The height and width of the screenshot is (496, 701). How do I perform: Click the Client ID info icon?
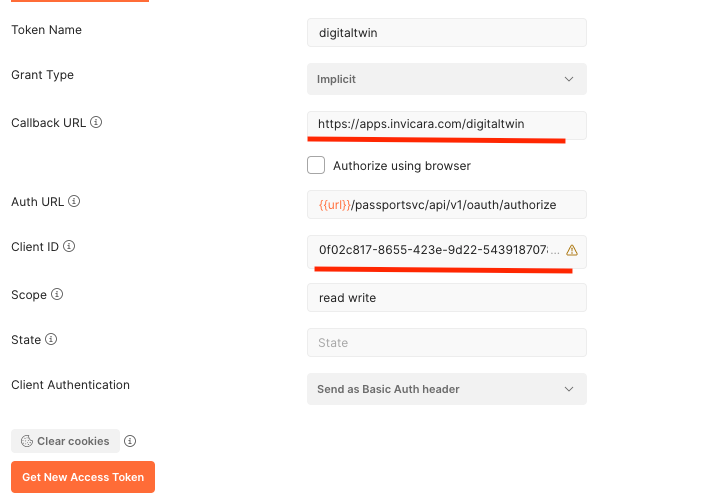point(69,246)
